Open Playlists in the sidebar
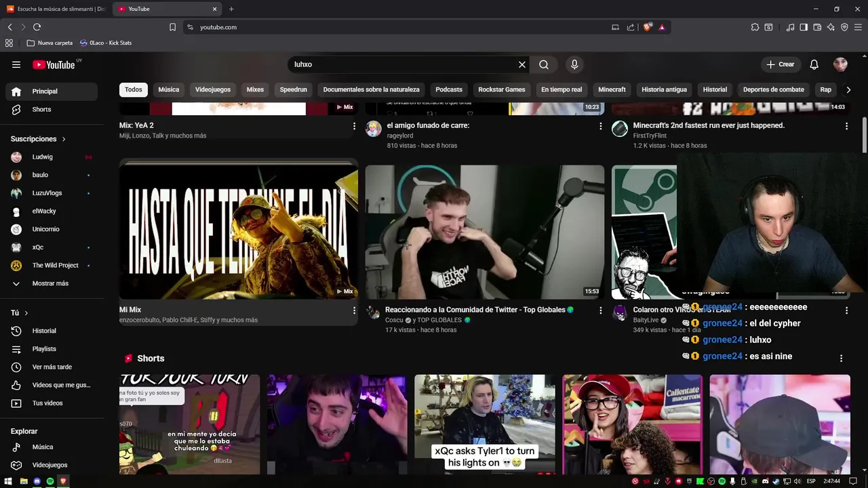868x488 pixels. point(52,349)
